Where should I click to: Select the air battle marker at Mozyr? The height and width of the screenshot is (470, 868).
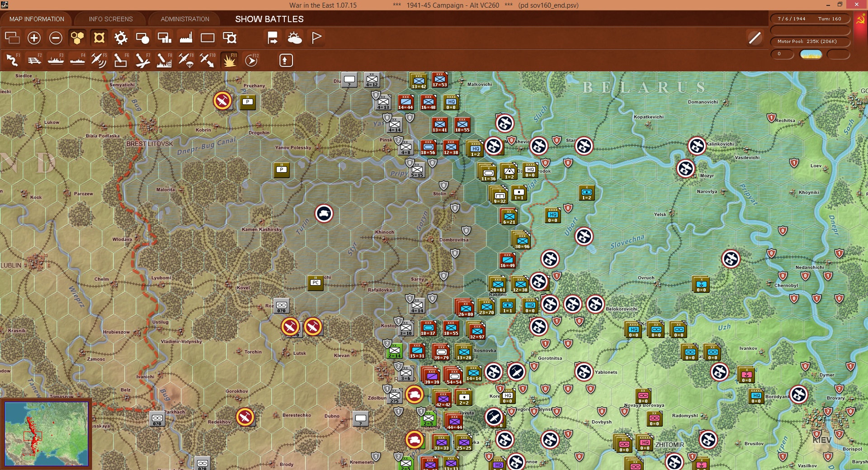(x=686, y=169)
